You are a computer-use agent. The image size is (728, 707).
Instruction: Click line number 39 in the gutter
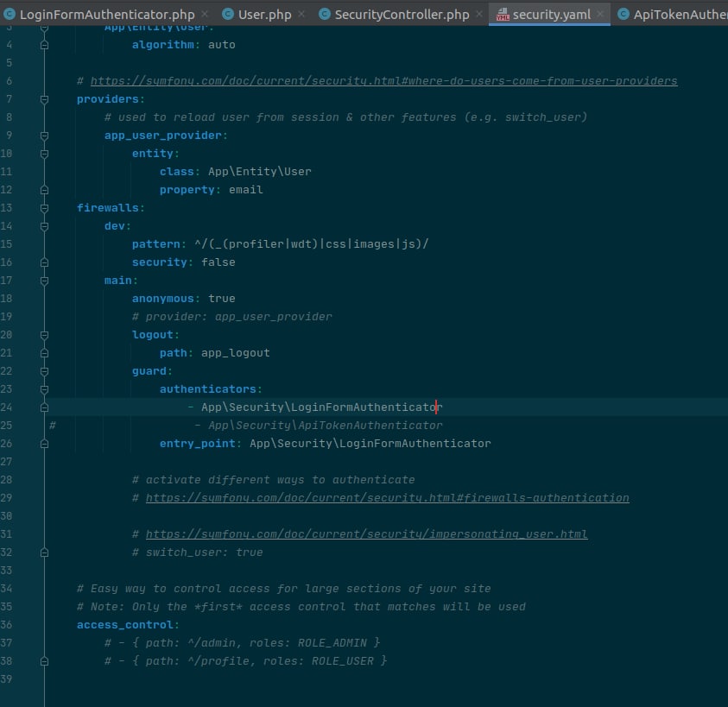[7, 679]
